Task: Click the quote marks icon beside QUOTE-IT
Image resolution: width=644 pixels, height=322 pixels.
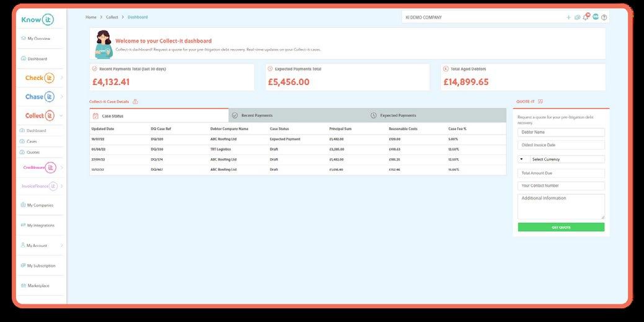Action: 540,102
